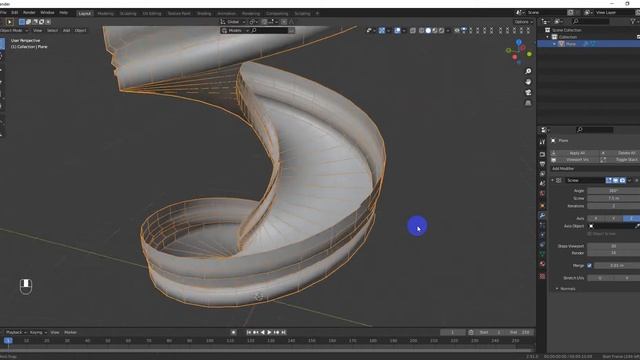Viewport: 640px width, 360px height.
Task: Open the Options dropdown in viewport header
Action: click(523, 22)
